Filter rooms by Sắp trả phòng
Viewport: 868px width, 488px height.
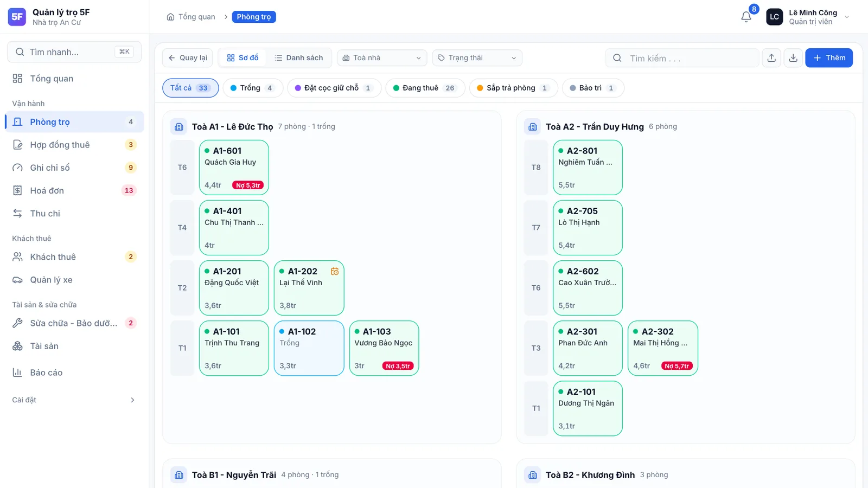(x=513, y=88)
